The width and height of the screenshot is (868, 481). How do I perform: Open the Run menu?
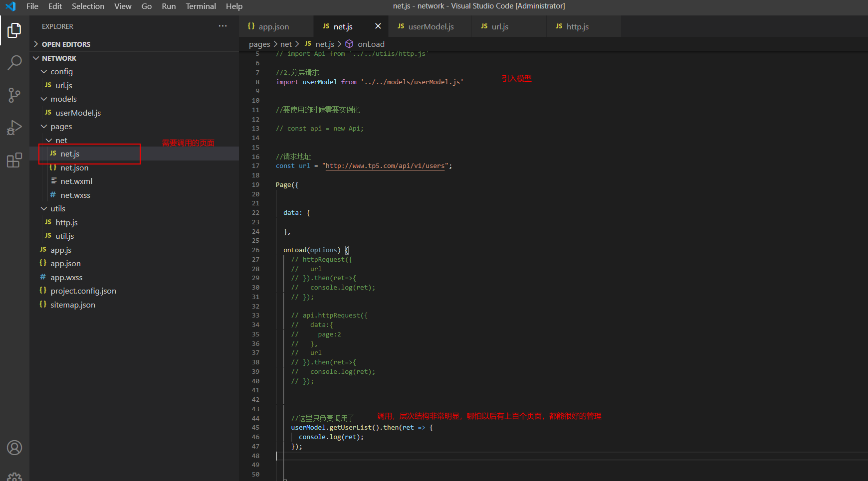(x=169, y=6)
